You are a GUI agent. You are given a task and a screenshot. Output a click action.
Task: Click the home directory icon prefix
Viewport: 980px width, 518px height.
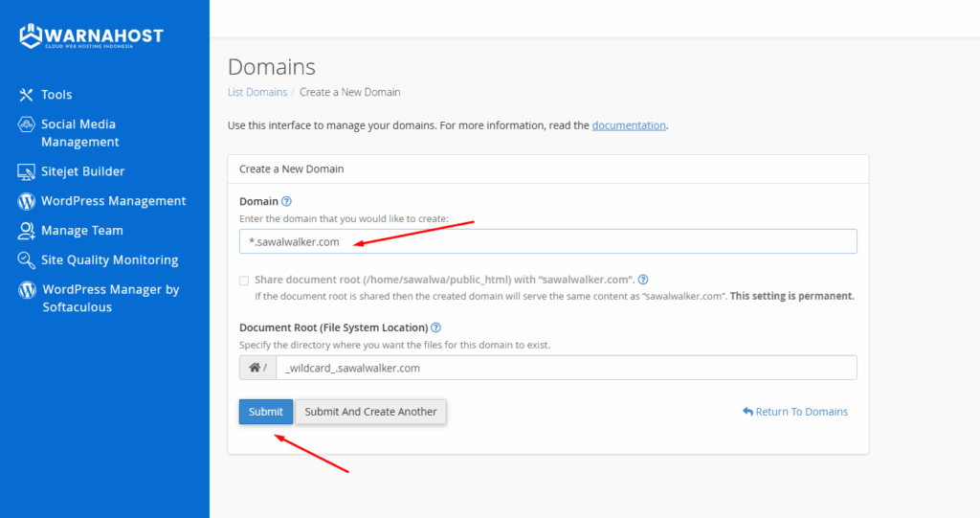click(x=256, y=368)
